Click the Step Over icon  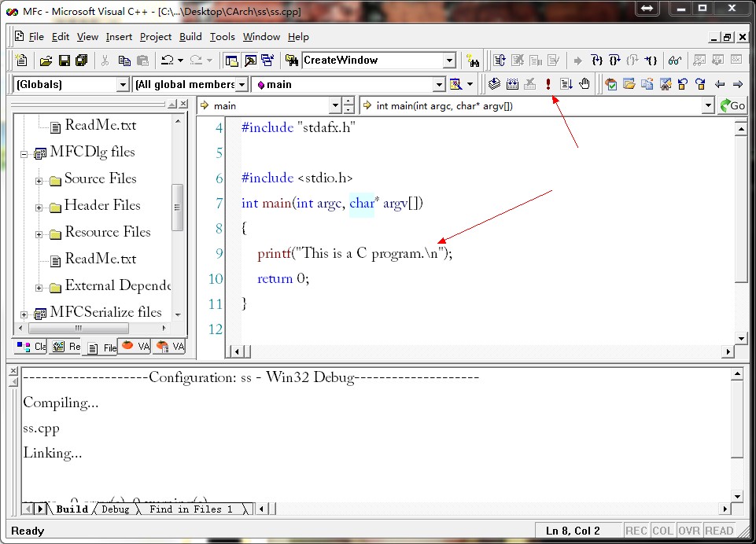[x=614, y=61]
